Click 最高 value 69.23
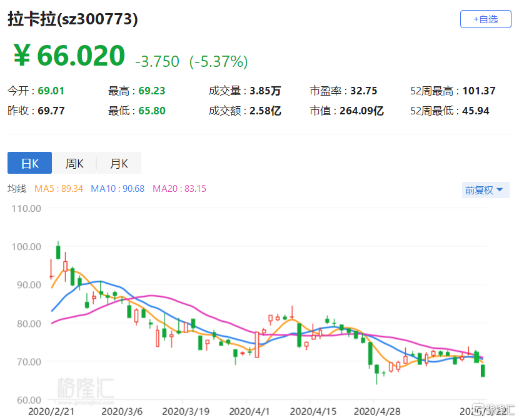Screen dimensions: 519x420 pyautogui.click(x=151, y=91)
